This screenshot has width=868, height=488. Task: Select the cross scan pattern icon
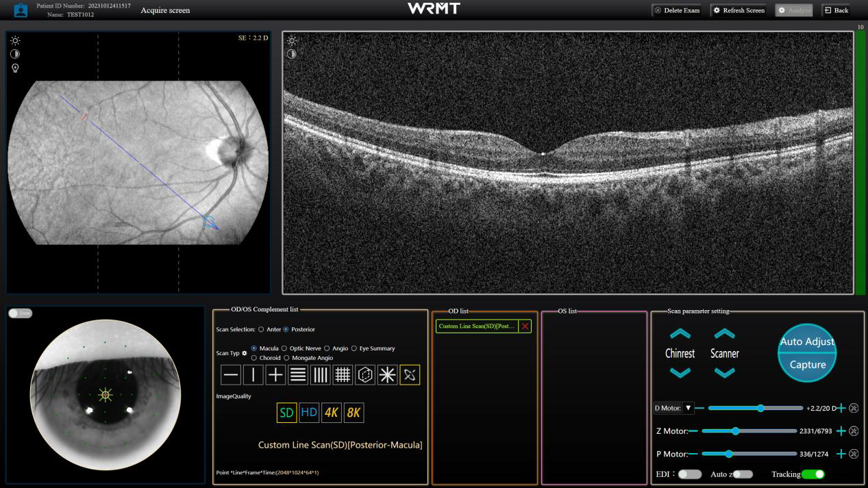click(x=275, y=374)
